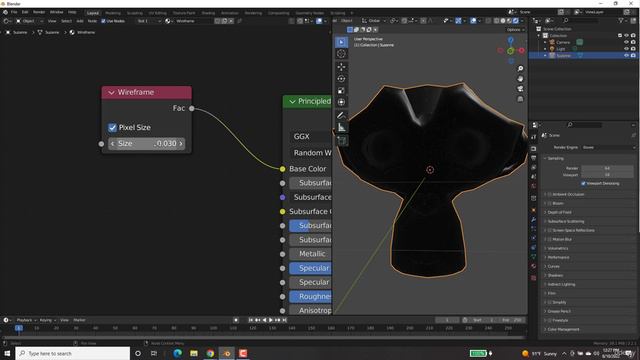
Task: Select the Scale tool in viewport toolbar
Action: [x=342, y=90]
